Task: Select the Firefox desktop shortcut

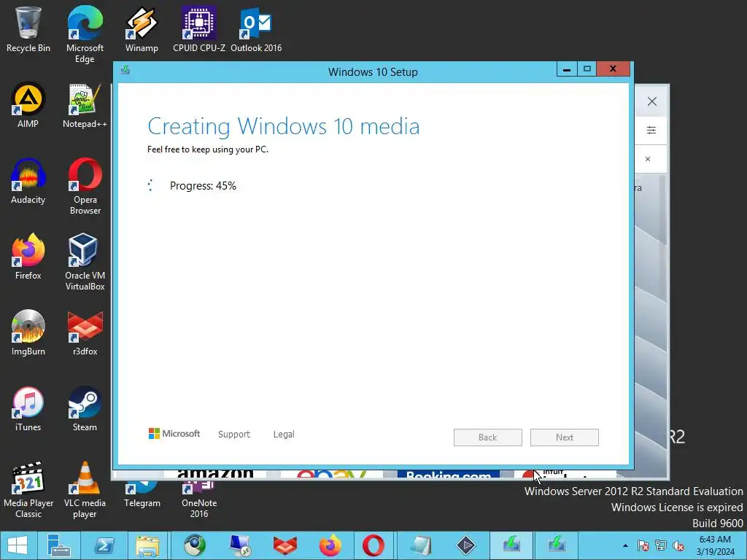Action: point(28,256)
